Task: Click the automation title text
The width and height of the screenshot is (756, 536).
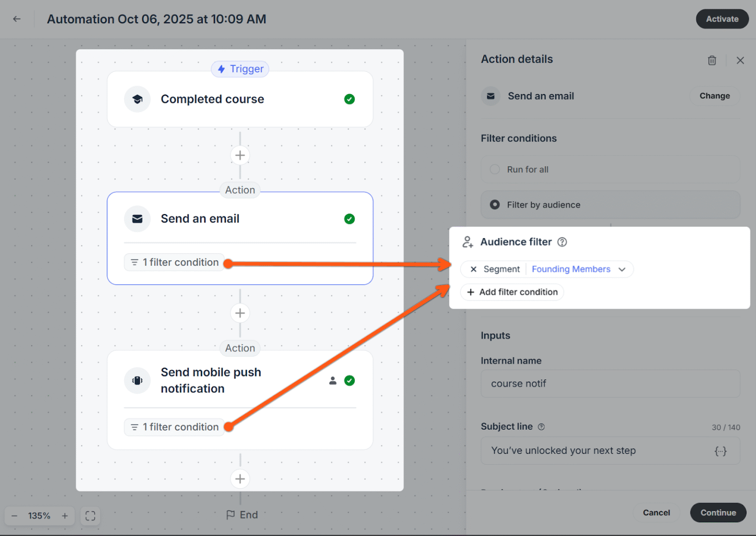Action: coord(157,19)
